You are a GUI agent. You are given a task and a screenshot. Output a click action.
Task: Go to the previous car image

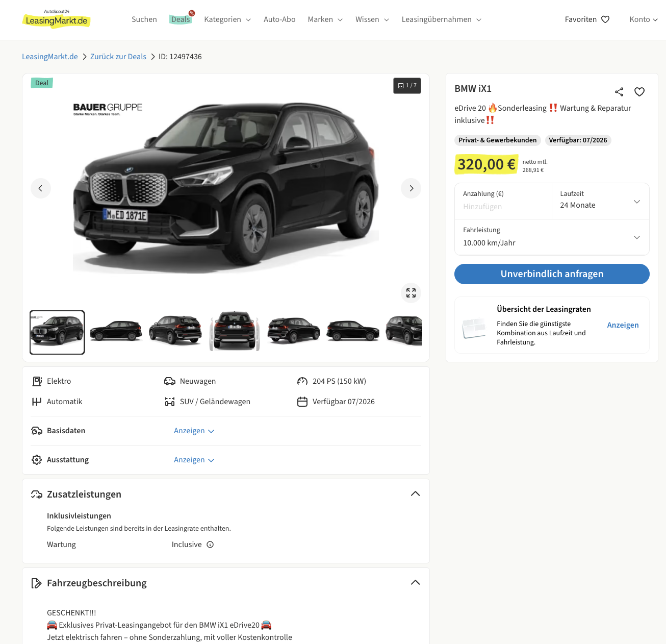click(41, 188)
